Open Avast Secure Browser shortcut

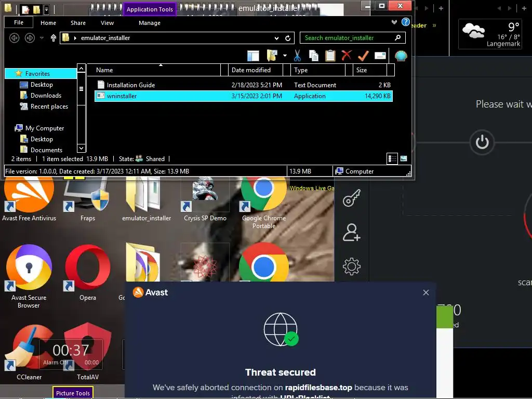click(29, 275)
